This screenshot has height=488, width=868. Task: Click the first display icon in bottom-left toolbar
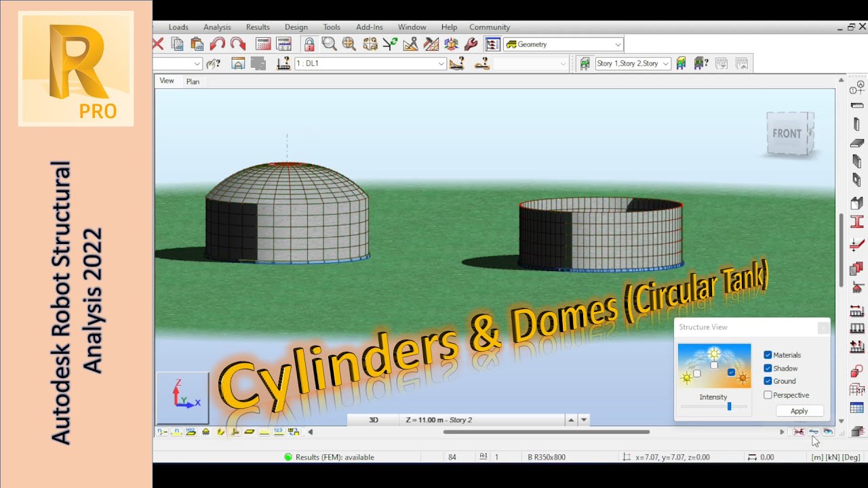click(x=162, y=432)
